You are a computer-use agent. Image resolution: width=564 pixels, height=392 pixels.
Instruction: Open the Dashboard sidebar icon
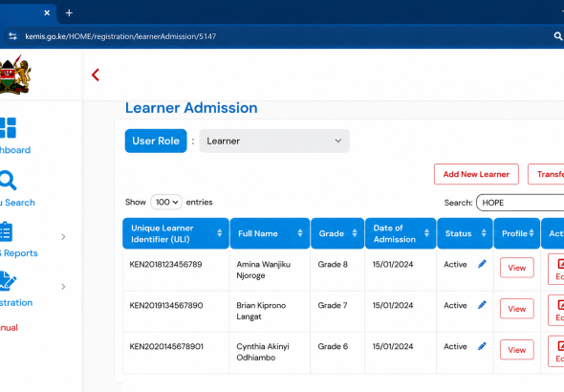(x=8, y=128)
